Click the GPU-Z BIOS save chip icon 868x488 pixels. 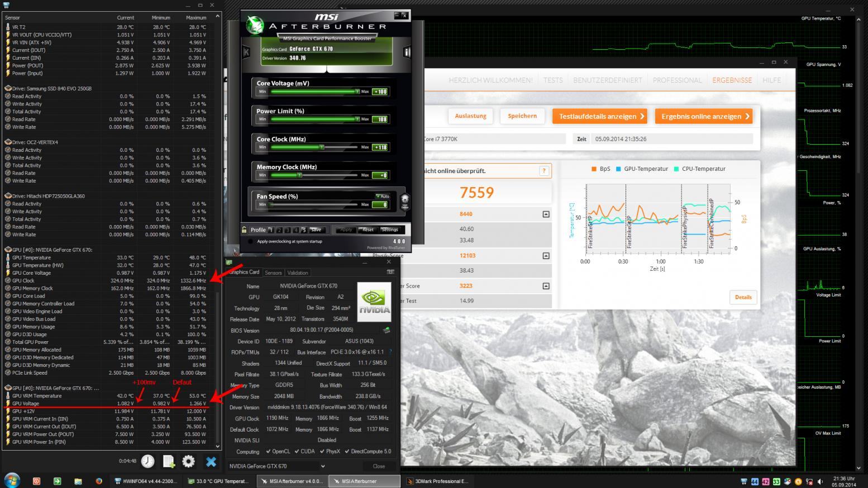pyautogui.click(x=387, y=330)
